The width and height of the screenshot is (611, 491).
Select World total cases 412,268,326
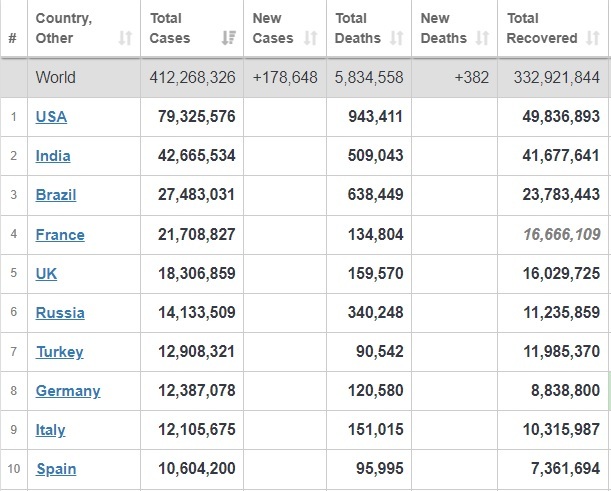pyautogui.click(x=192, y=77)
